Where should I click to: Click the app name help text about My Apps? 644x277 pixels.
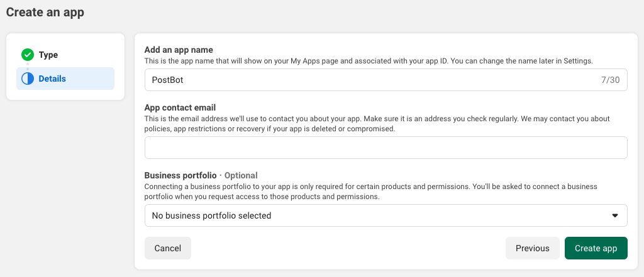click(x=369, y=60)
